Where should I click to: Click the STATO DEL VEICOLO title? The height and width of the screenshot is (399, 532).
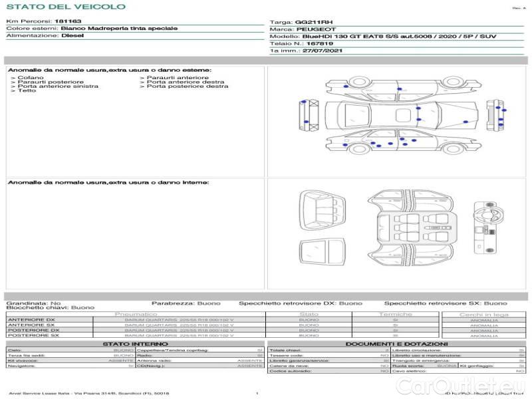[65, 7]
